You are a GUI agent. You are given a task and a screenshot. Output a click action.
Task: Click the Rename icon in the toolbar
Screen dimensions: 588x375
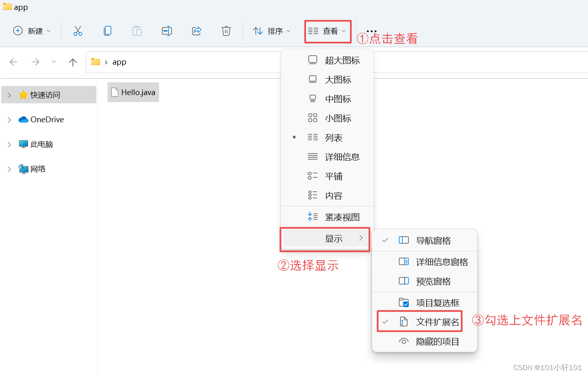tap(167, 30)
